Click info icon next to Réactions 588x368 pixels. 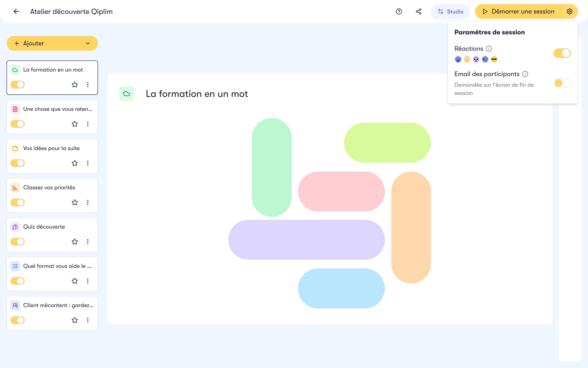[x=489, y=49]
